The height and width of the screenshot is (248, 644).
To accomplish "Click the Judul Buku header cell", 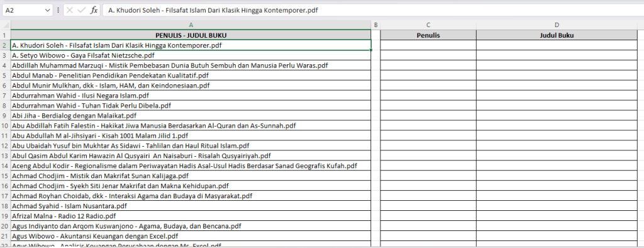I will point(557,35).
